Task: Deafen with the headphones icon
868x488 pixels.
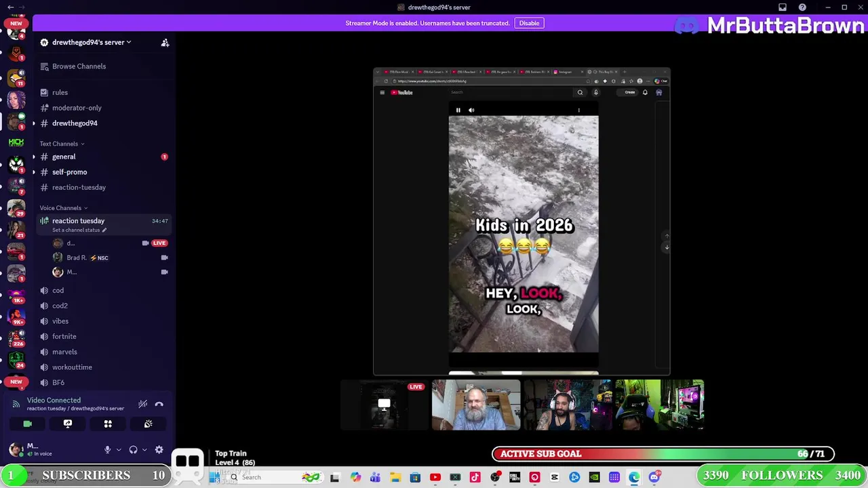Action: click(133, 449)
